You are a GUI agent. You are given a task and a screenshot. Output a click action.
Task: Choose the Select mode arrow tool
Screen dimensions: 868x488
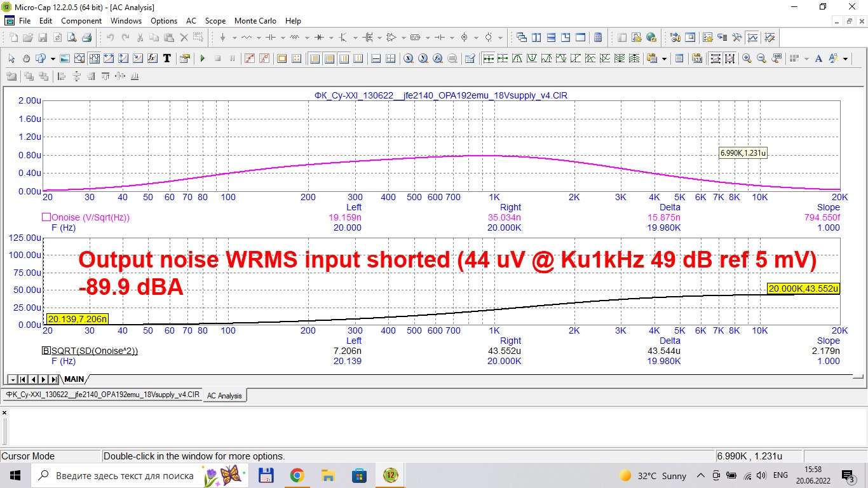11,58
